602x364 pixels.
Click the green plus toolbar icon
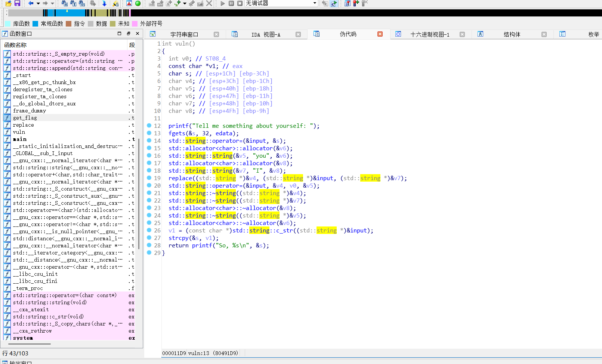point(177,3)
